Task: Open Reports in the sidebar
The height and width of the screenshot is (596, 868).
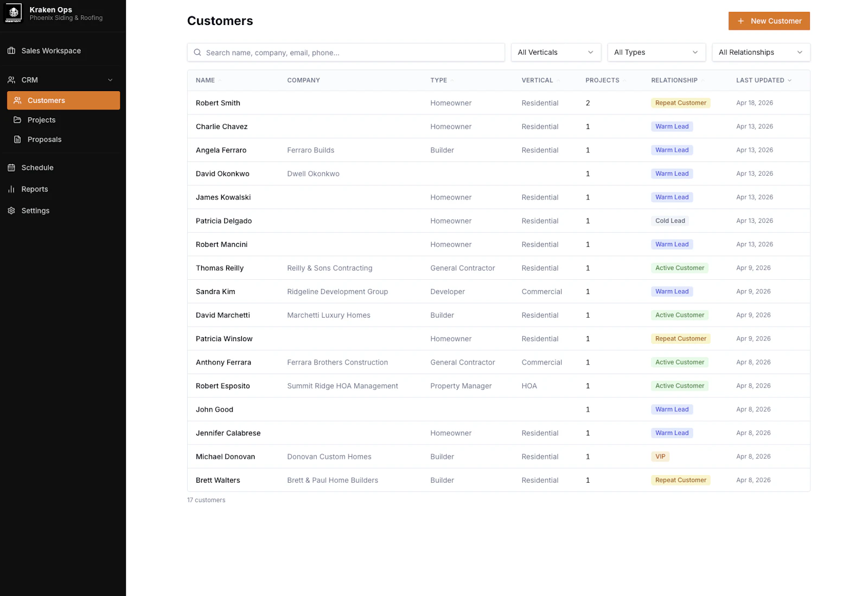Action: (63, 189)
